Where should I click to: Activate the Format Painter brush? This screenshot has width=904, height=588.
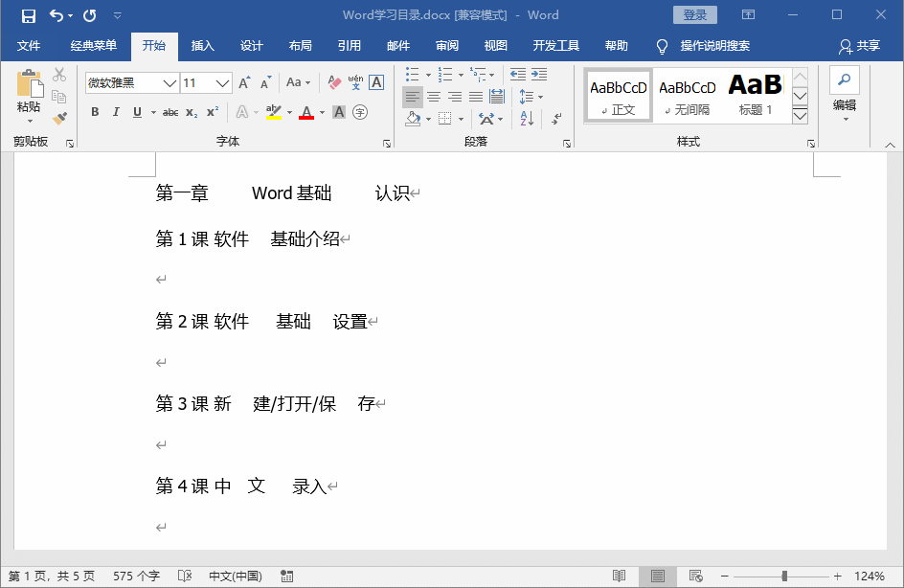click(x=59, y=118)
